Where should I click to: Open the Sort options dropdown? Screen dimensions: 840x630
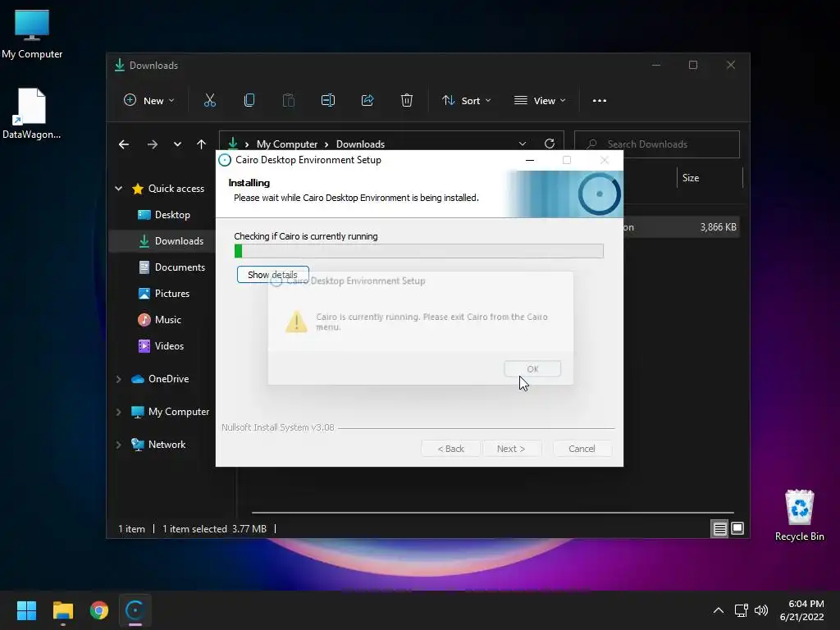pos(466,100)
